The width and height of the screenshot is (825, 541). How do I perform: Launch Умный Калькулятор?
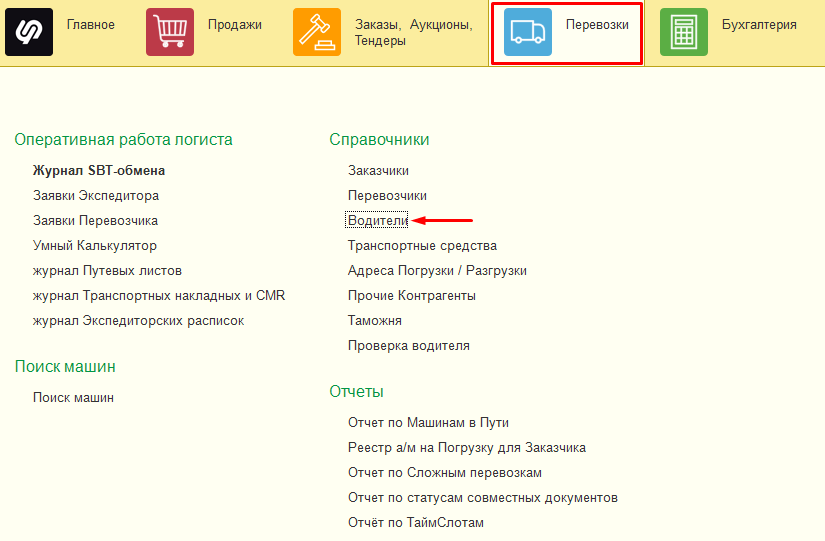coord(95,246)
